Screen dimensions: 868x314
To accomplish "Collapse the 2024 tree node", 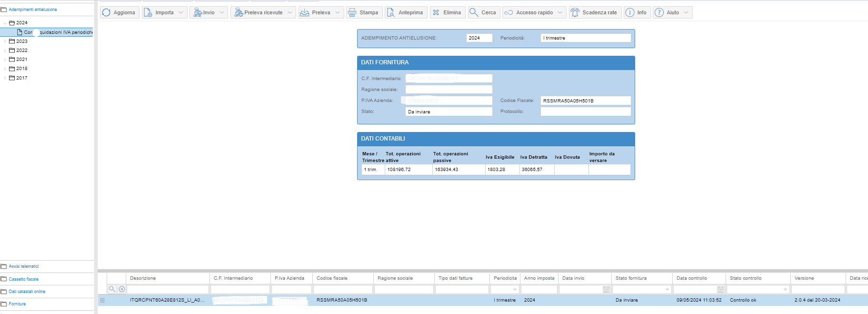I will pyautogui.click(x=5, y=23).
